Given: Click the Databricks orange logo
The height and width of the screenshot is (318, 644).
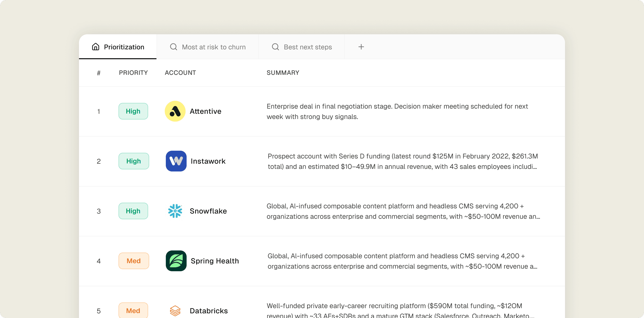Looking at the screenshot, I should coord(175,310).
